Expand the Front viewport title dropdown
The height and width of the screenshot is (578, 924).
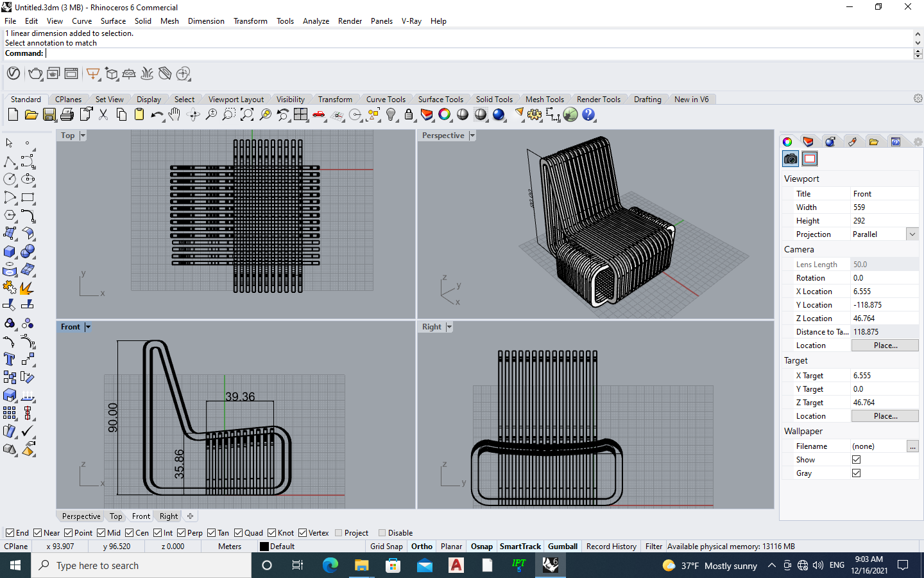[x=88, y=327]
